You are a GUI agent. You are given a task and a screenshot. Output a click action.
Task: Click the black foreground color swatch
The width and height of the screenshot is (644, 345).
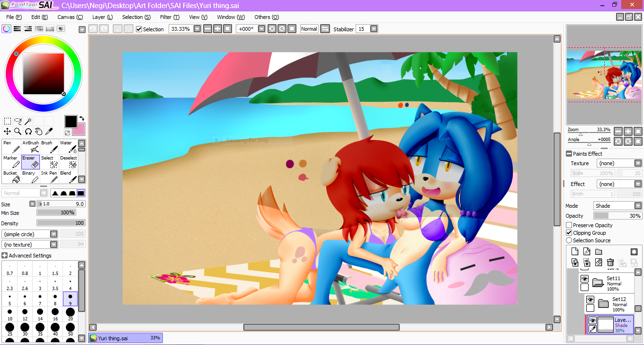pos(71,121)
